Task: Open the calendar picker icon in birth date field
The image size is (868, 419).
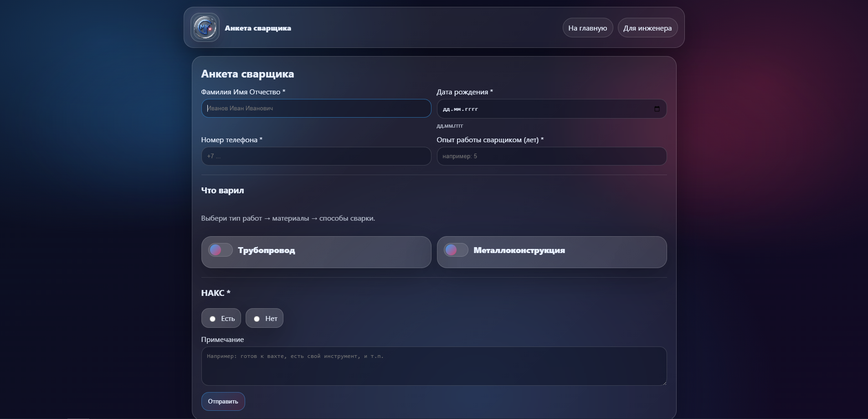Action: (657, 109)
